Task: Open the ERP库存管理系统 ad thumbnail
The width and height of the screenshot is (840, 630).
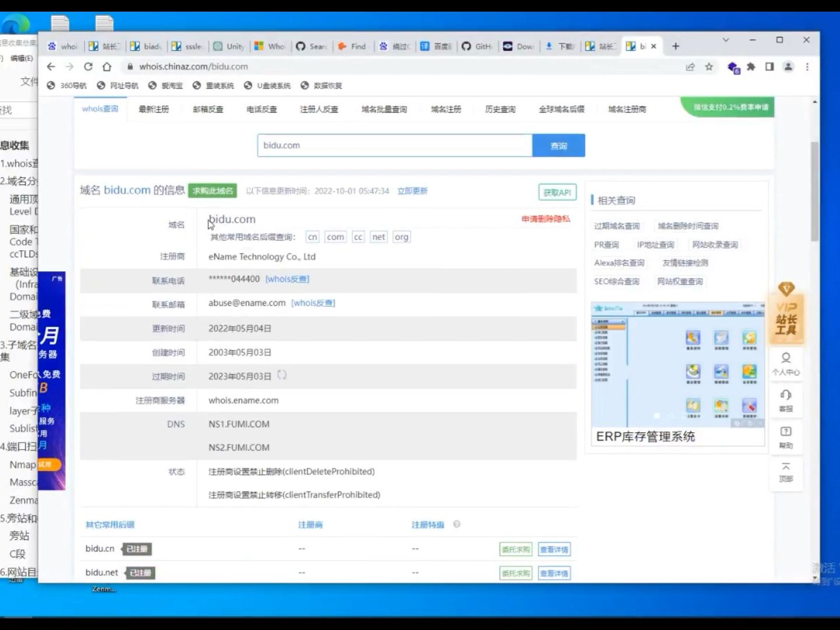Action: click(678, 373)
